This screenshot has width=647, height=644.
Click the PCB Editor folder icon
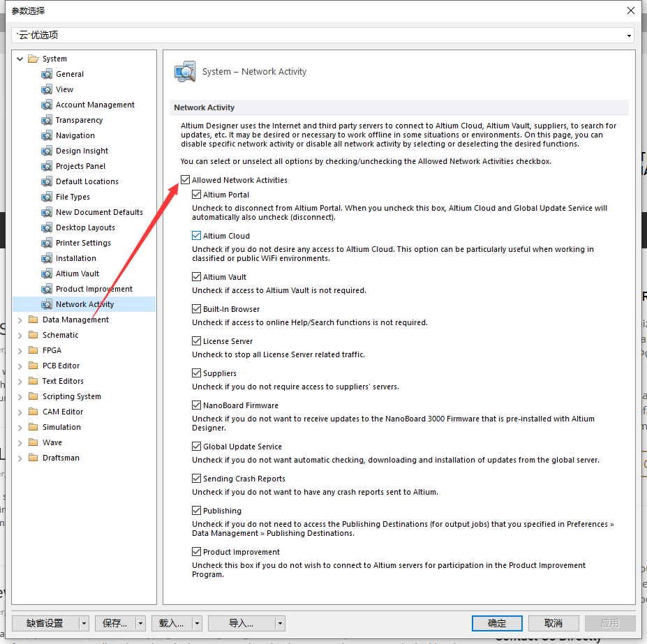pyautogui.click(x=34, y=366)
